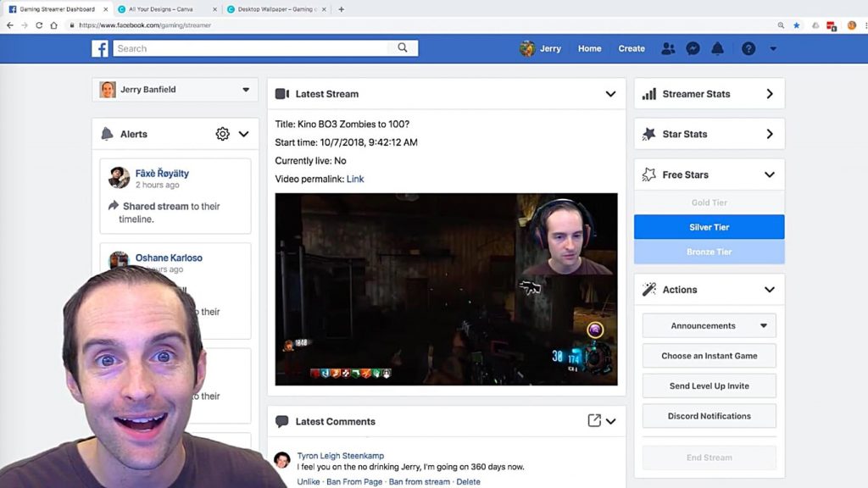This screenshot has height=488, width=868.
Task: Expand the Streamer Stats panel
Action: pos(770,94)
